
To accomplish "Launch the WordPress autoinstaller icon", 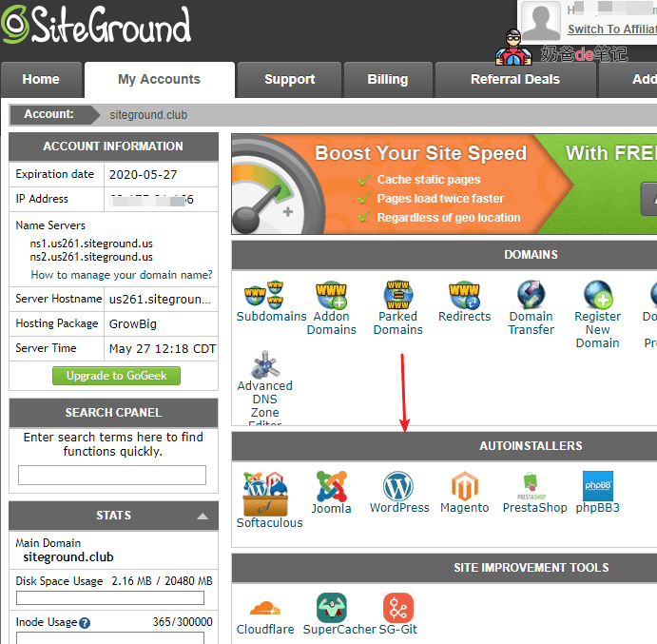I will (398, 486).
